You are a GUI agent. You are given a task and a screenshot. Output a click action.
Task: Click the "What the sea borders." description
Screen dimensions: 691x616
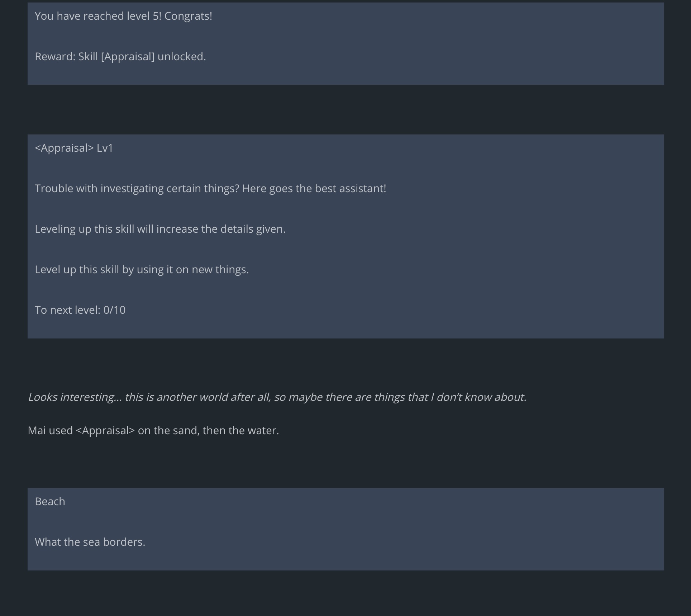[x=90, y=542]
